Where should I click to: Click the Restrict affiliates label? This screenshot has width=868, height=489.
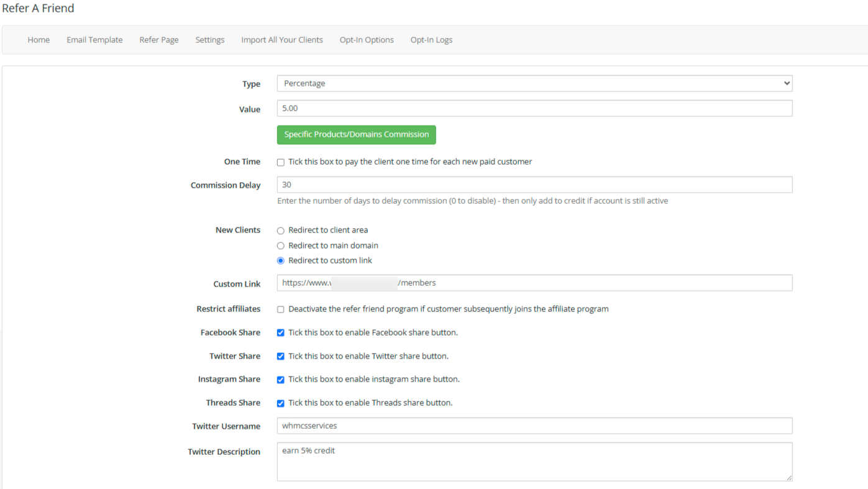229,309
